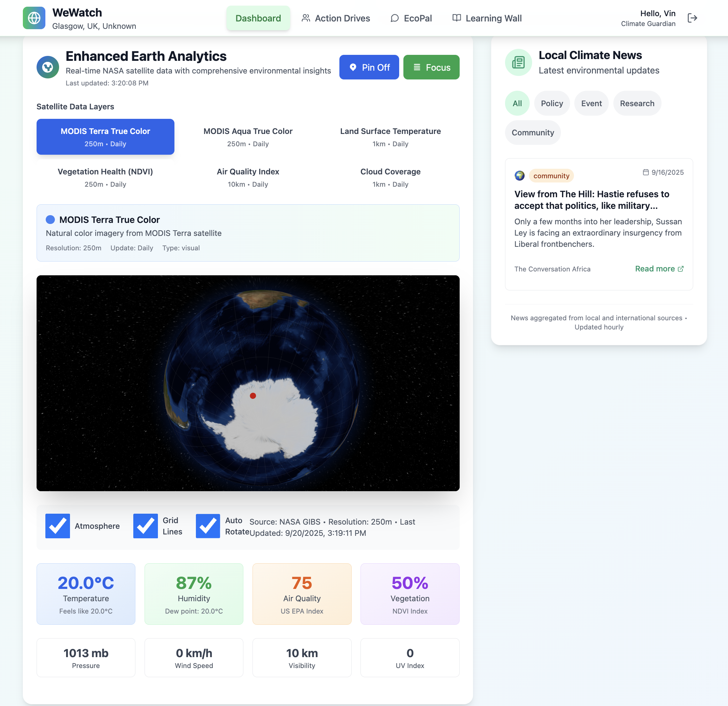728x706 pixels.
Task: Click the red location marker on globe
Action: [x=253, y=396]
